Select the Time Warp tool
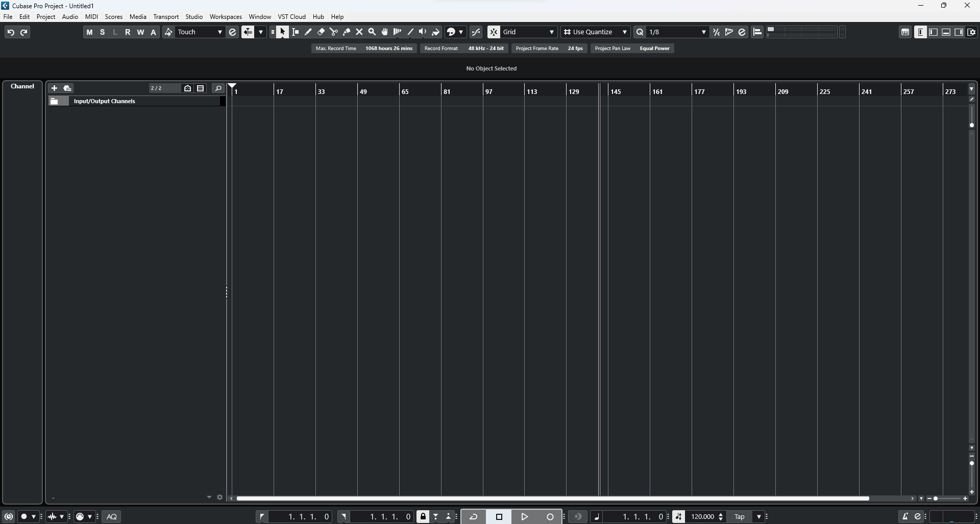Viewport: 980px width, 524px height. [398, 32]
